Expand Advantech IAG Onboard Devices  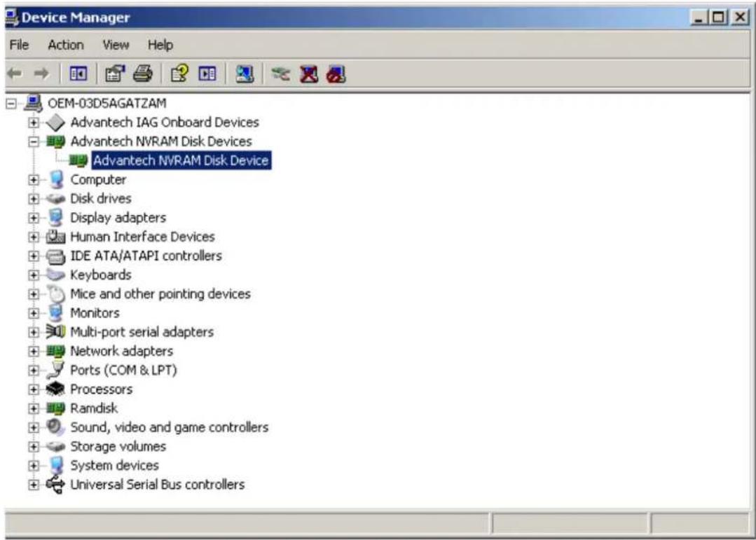[x=33, y=123]
